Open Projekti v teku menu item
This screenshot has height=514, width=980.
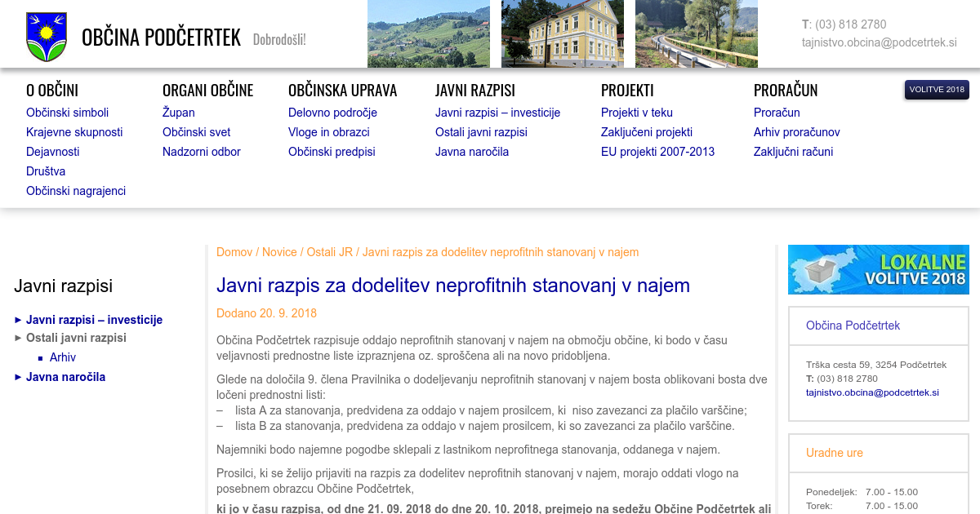point(636,113)
